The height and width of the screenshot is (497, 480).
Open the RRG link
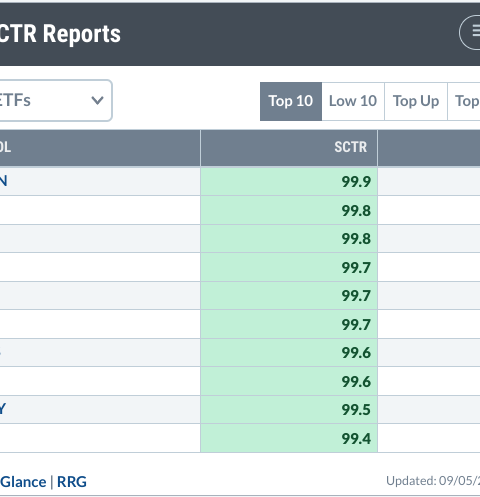tap(72, 482)
